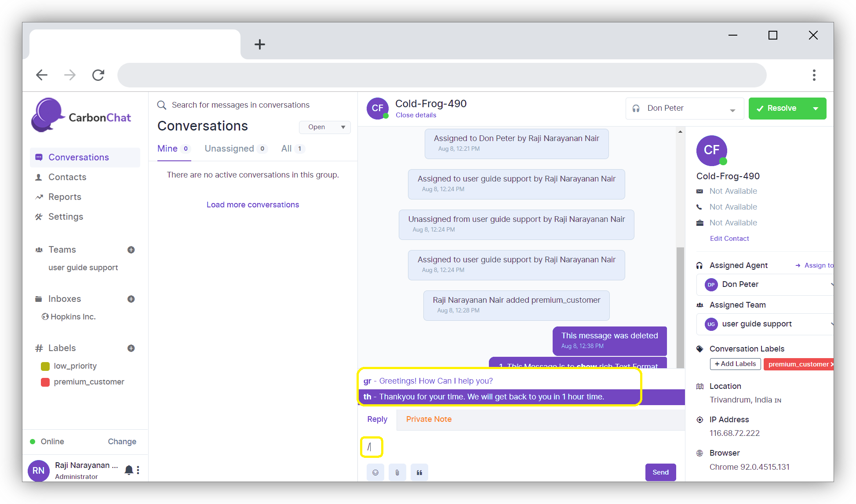The image size is (856, 504).
Task: Click the emoji picker icon
Action: 375,472
